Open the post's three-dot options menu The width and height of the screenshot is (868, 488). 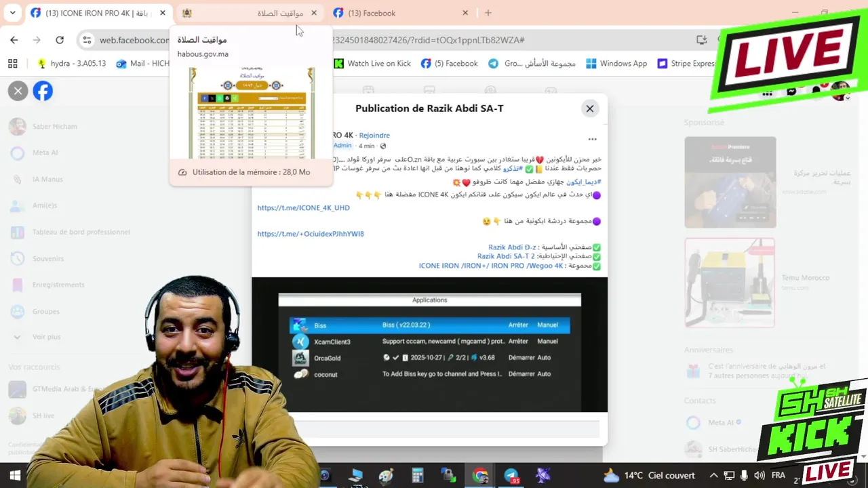[593, 139]
